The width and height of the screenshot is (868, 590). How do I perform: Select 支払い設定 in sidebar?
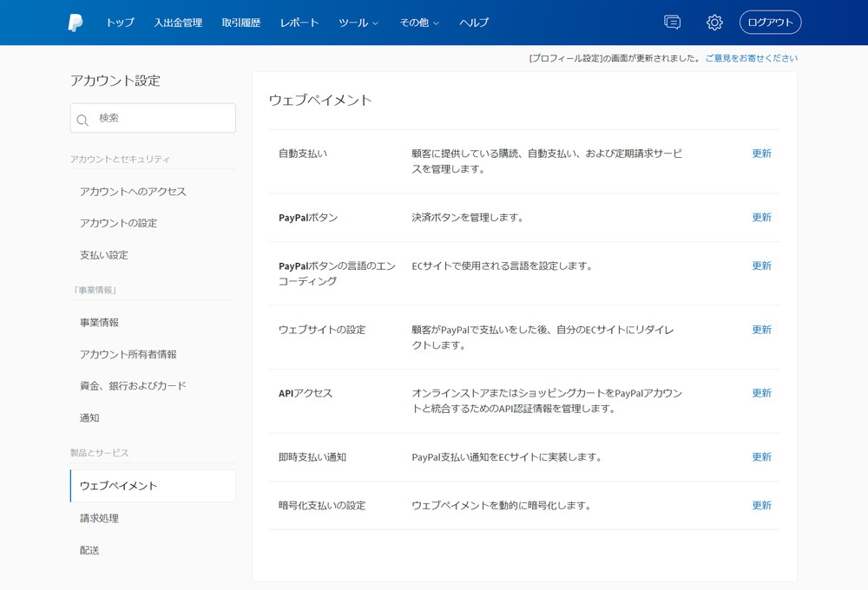(x=103, y=255)
